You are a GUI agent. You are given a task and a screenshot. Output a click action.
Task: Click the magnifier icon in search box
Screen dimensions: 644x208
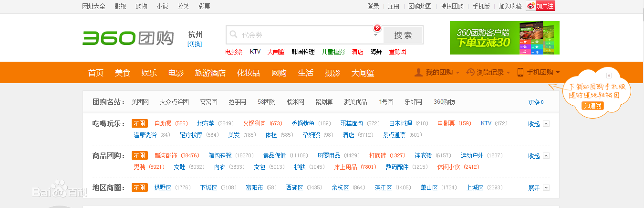[234, 34]
